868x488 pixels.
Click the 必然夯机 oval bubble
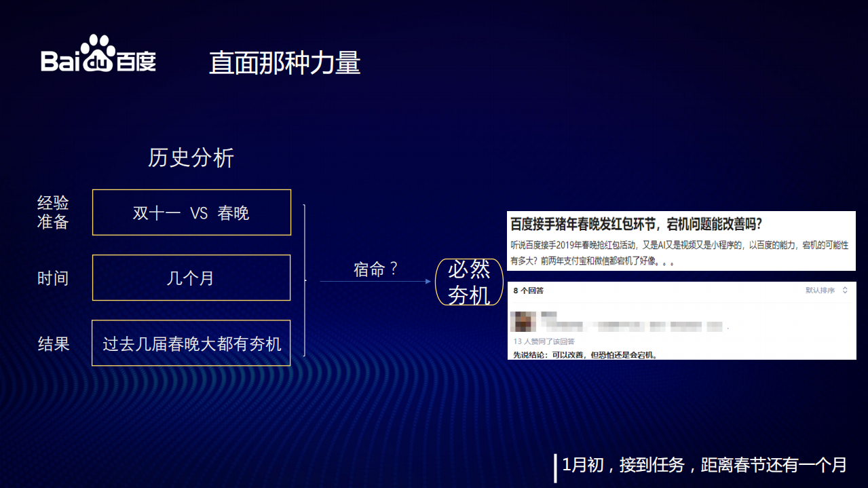[x=468, y=281]
